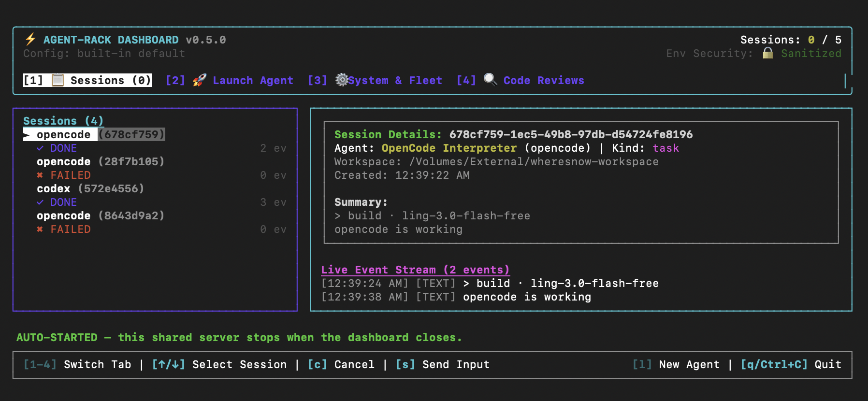Click the checkmark beside DONE for codex 572e4556
This screenshot has width=868, height=401.
(x=40, y=202)
